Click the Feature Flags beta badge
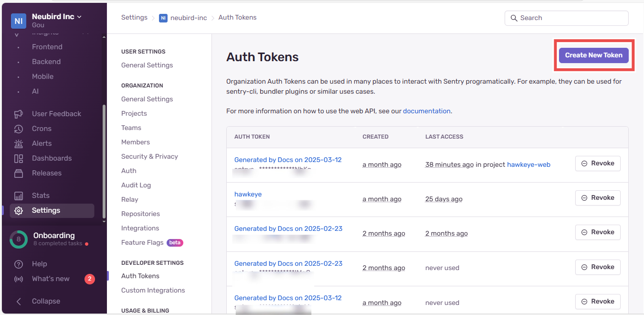Image resolution: width=644 pixels, height=315 pixels. 175,242
